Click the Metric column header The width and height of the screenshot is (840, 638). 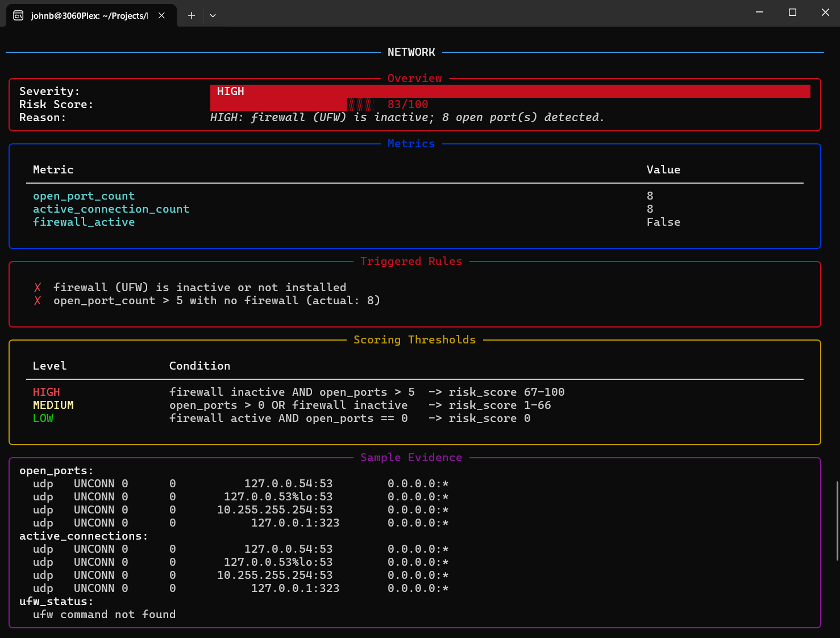tap(53, 170)
